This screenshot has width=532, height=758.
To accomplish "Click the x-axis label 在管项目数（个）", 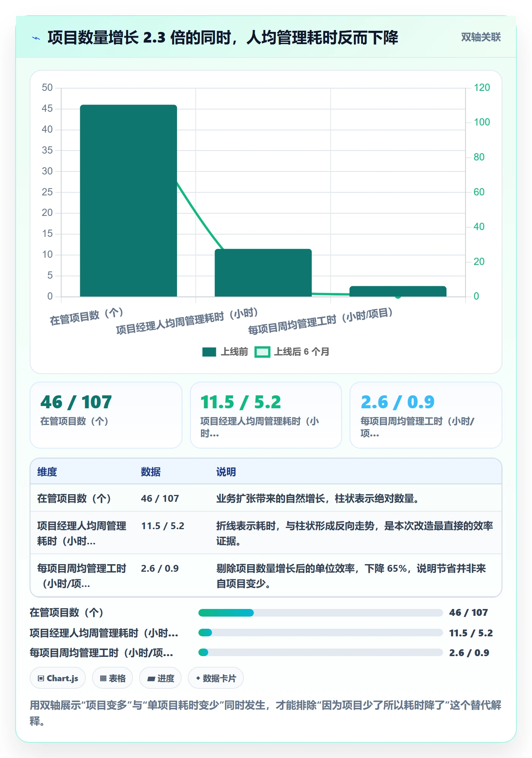I will 87,317.
